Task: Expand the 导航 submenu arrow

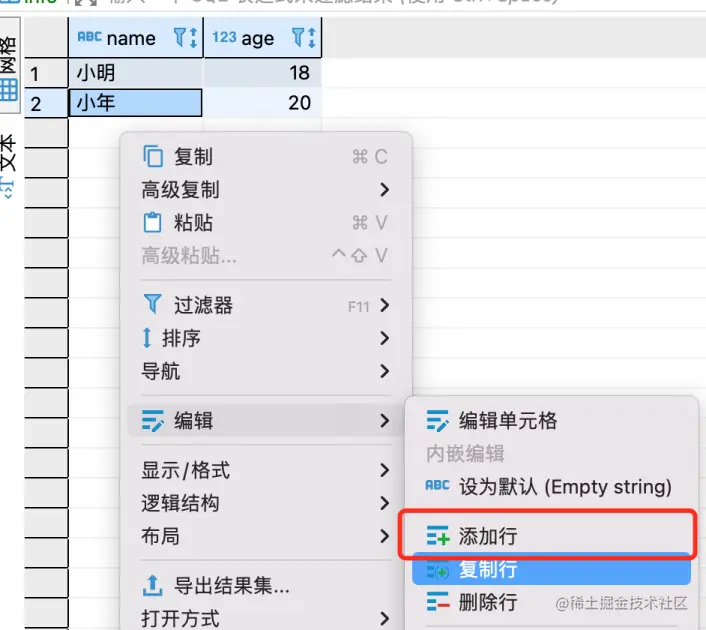Action: click(384, 371)
